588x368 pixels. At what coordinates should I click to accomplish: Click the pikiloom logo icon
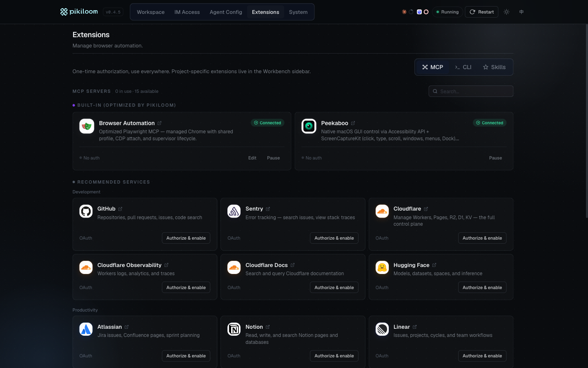point(64,12)
